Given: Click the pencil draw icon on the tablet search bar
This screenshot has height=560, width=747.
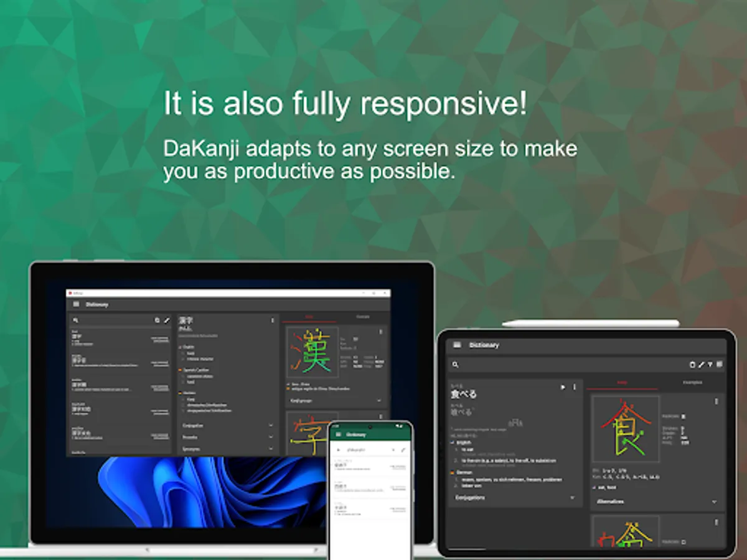Looking at the screenshot, I should [x=701, y=365].
